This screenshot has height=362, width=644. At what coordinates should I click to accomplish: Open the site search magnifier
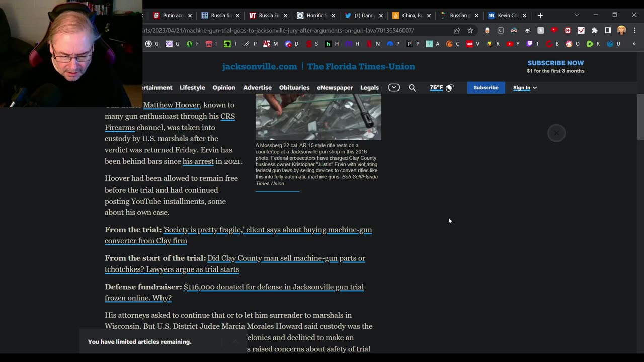coord(412,87)
